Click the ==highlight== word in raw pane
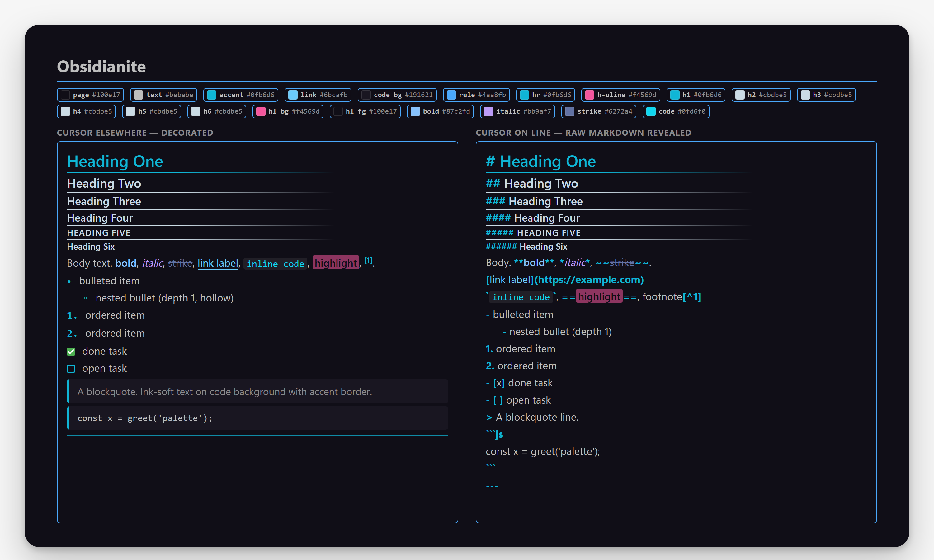 pos(599,297)
